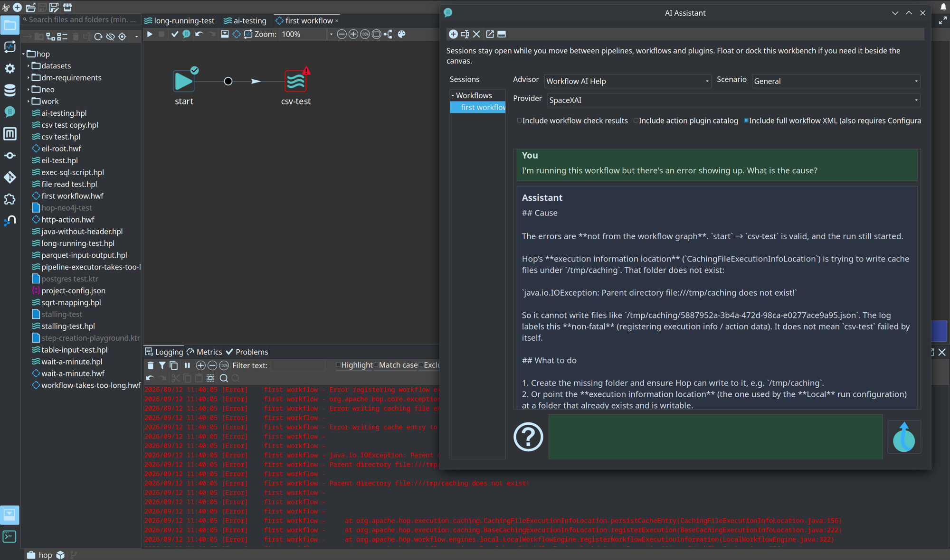950x560 pixels.
Task: Send the prompt with the blue arrow button
Action: [904, 437]
